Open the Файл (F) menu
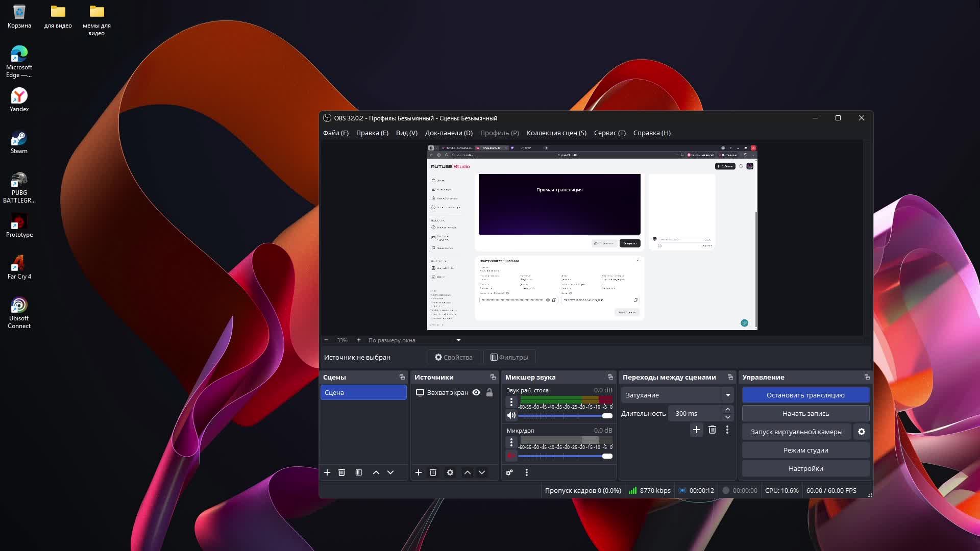Viewport: 980px width, 551px height. pyautogui.click(x=335, y=133)
